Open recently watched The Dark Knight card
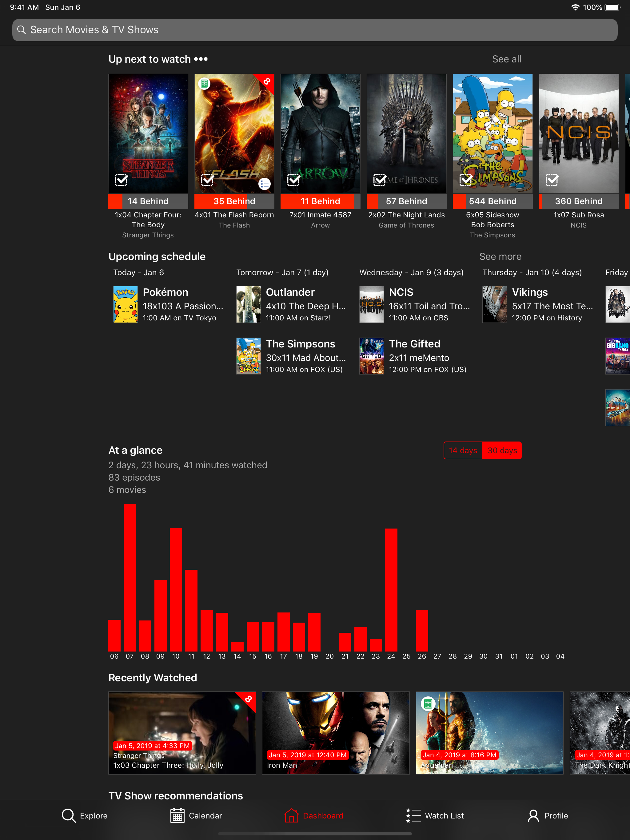 coord(600,733)
